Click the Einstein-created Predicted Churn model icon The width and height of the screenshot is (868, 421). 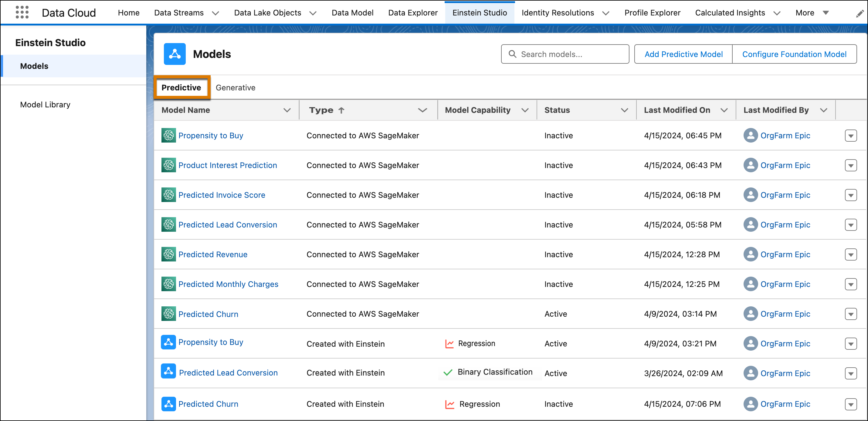[168, 404]
